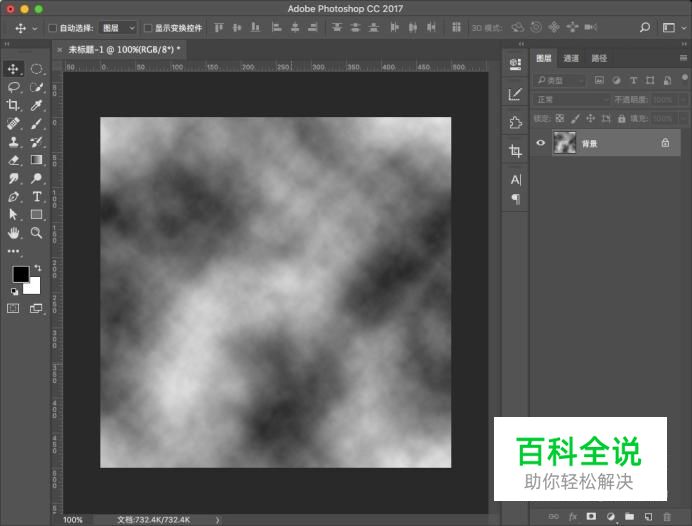Swap foreground and background colors
This screenshot has width=692, height=526.
[38, 268]
